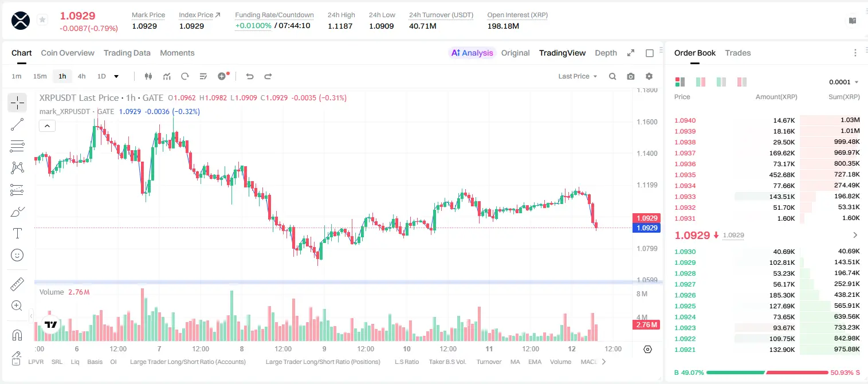
Task: Open the Coin Overview tab
Action: pyautogui.click(x=68, y=53)
